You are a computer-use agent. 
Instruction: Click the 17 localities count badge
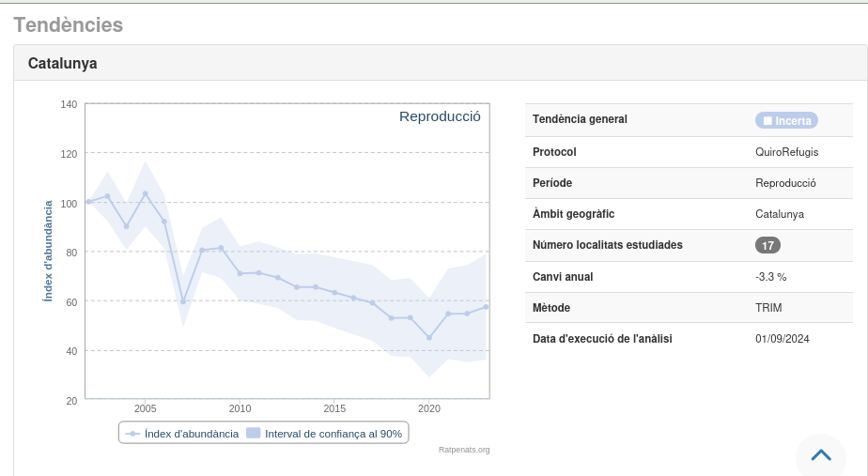click(x=767, y=245)
